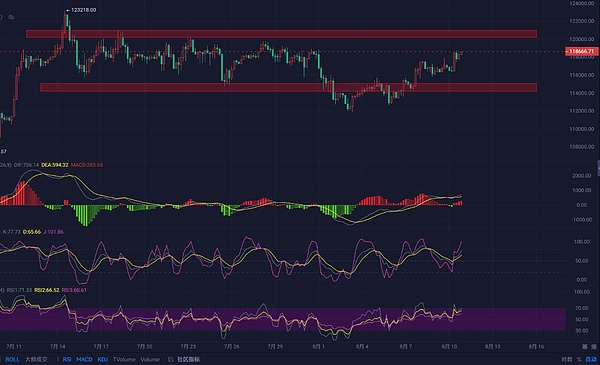Click the 123218.00 high price marker
Viewport: 600px width, 365px height.
click(82, 10)
